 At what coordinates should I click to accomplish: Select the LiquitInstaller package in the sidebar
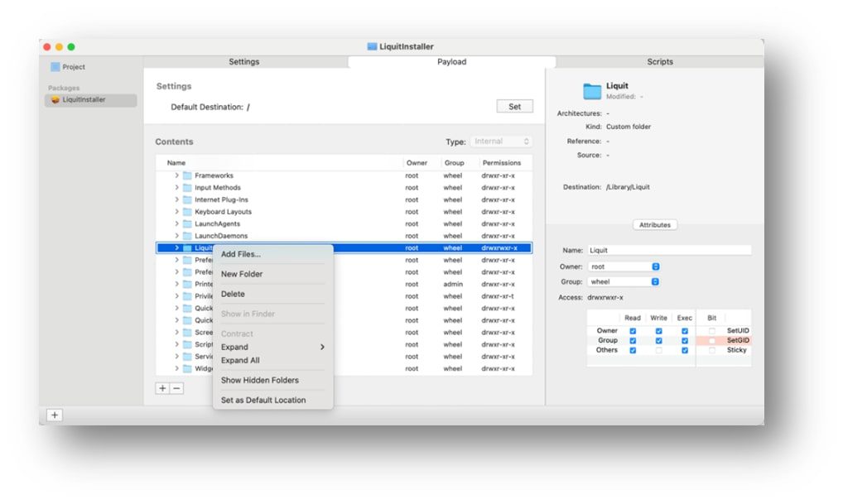(83, 99)
